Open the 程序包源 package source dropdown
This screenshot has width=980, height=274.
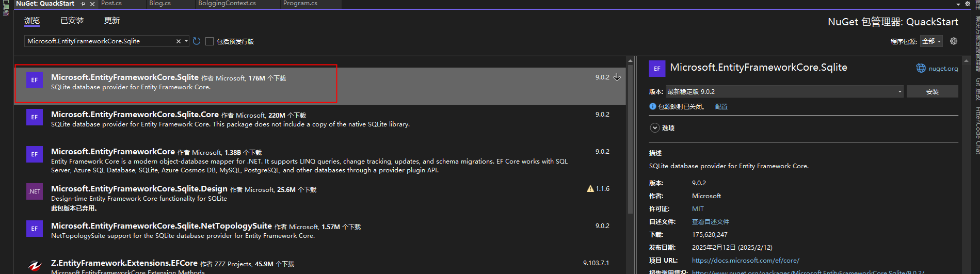(x=931, y=41)
